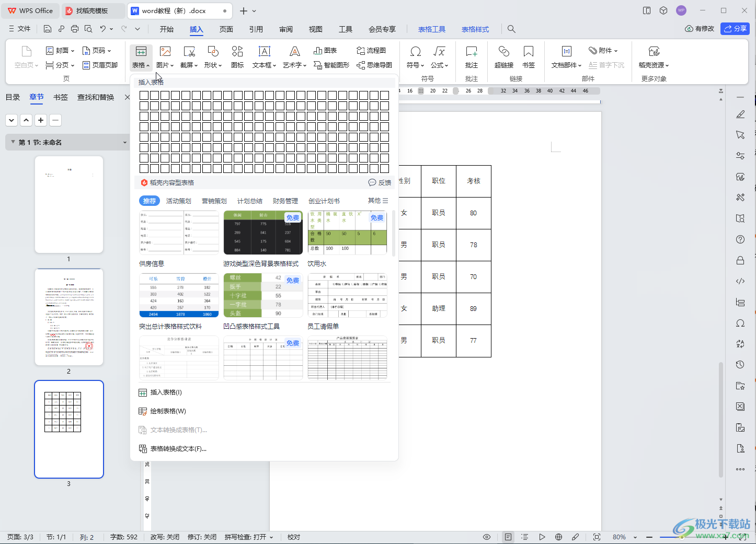The image size is (756, 544).
Task: Open the 形状 shapes tool
Action: (x=213, y=57)
